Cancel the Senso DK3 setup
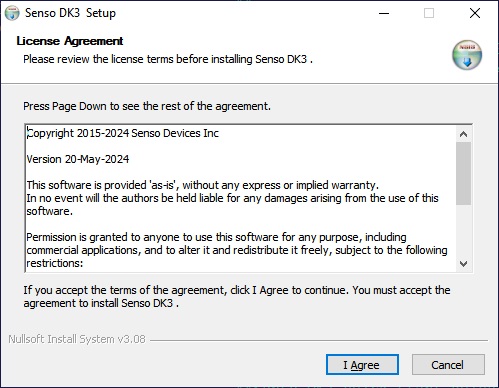Viewport: 499px width, 388px height. [448, 365]
